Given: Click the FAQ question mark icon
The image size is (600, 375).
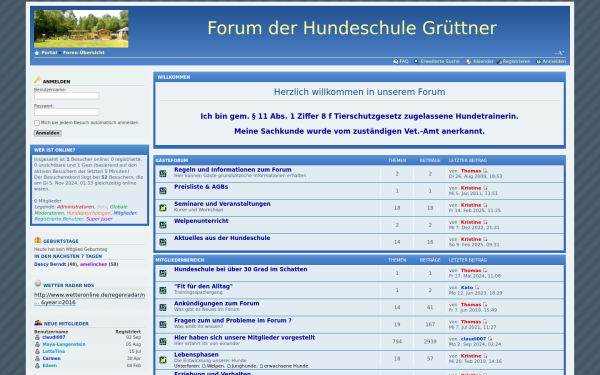Looking at the screenshot, I should tap(396, 61).
